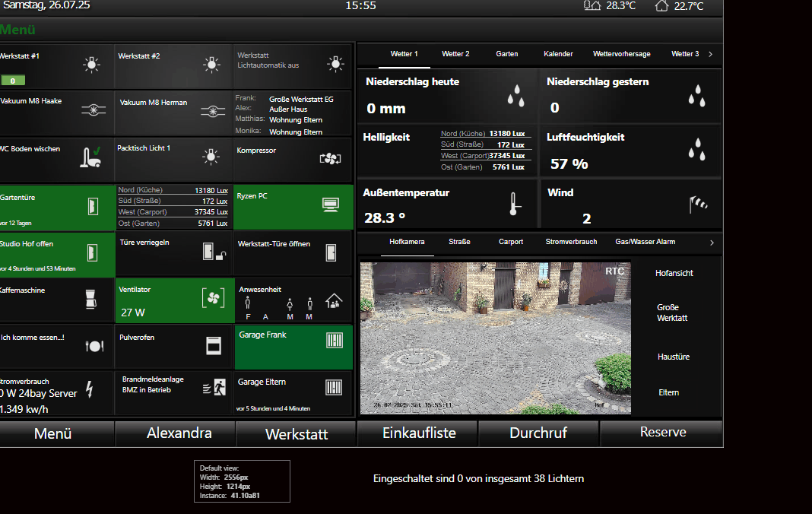The image size is (812, 514).
Task: Click Packtisch Licht 1 lamp icon
Action: [x=211, y=157]
